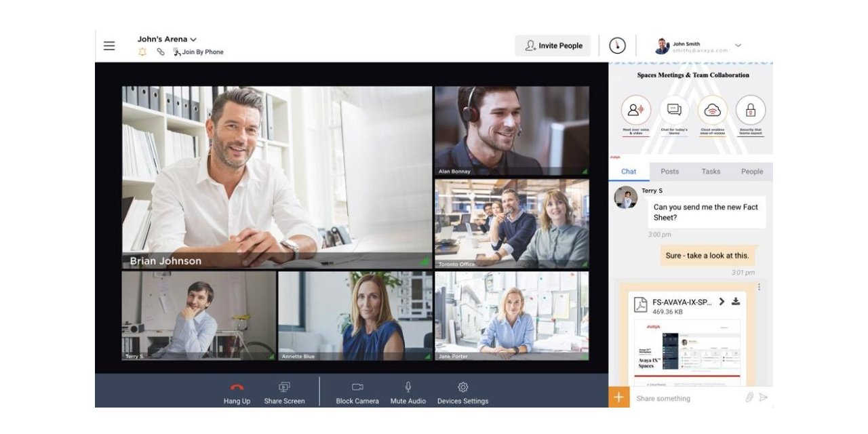Click the clock icon in header
Viewport: 868px width, 434px height.
tap(617, 45)
